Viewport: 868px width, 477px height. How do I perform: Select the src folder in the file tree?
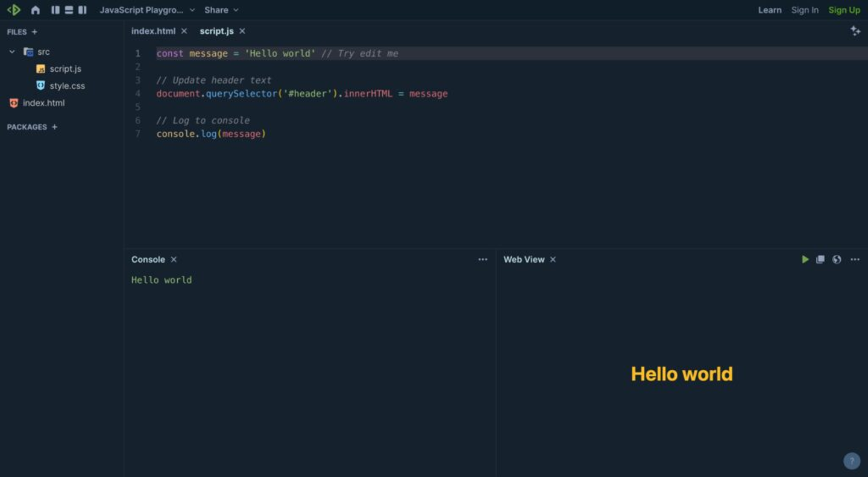(36, 52)
